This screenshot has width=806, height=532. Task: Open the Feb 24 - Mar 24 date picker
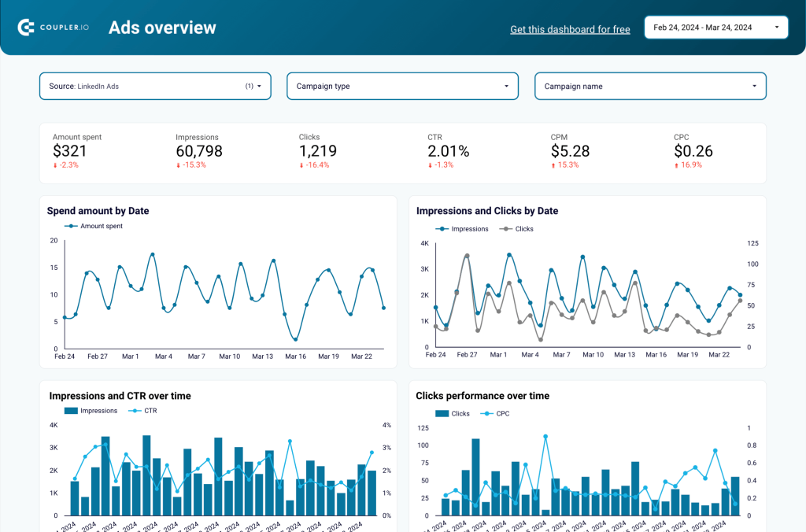pyautogui.click(x=715, y=26)
